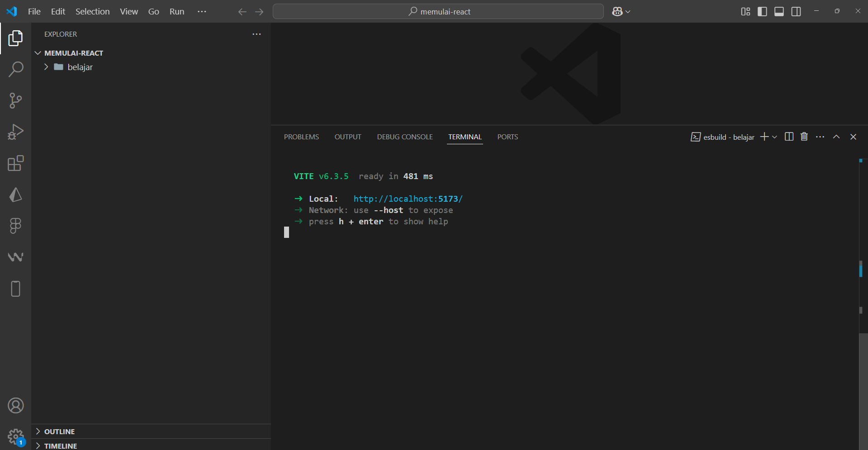This screenshot has height=450, width=868.
Task: Click the EXPLORER panel title
Action: pos(61,34)
